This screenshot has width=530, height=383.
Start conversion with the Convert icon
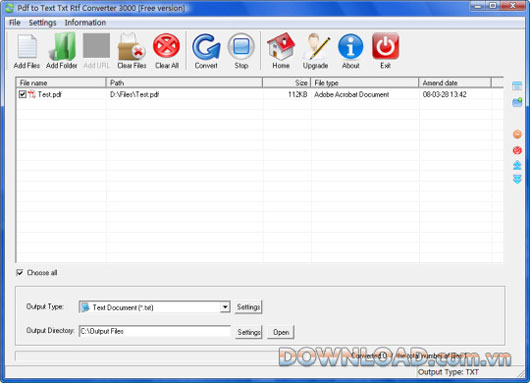206,46
